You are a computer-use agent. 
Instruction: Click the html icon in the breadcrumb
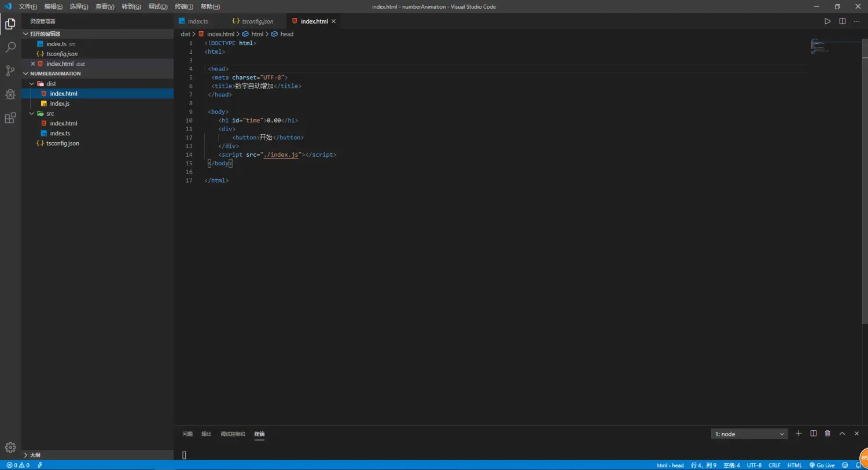pyautogui.click(x=245, y=34)
